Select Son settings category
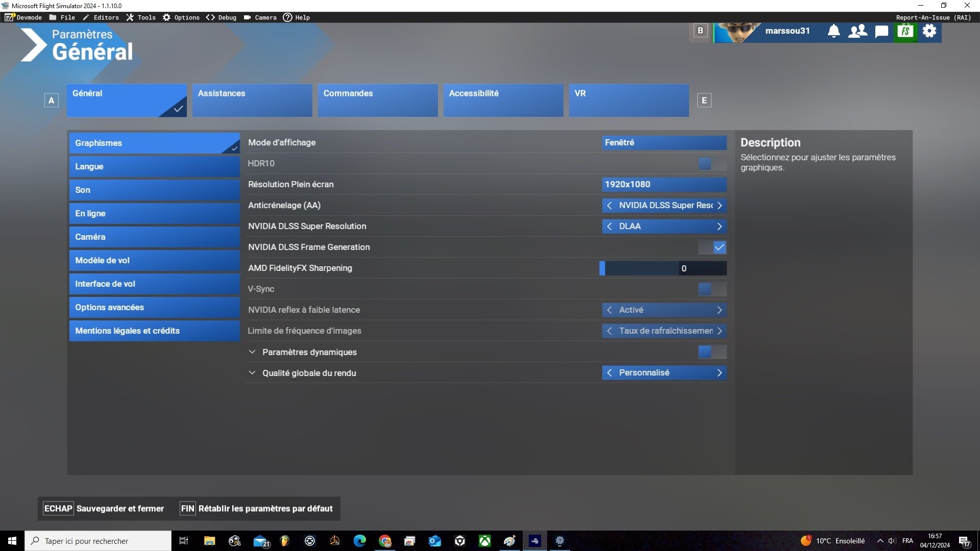Image resolution: width=980 pixels, height=551 pixels. coord(154,190)
